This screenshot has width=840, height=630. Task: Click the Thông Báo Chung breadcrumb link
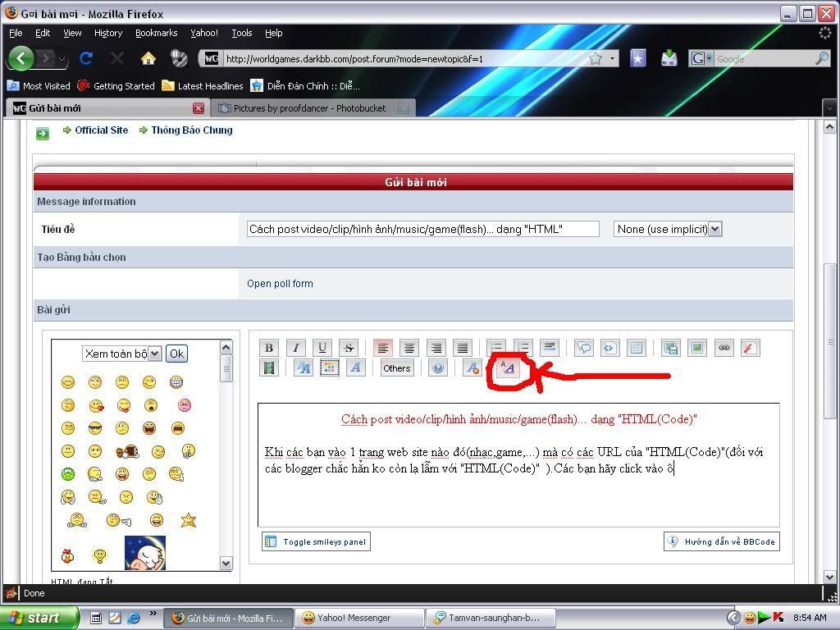point(192,130)
